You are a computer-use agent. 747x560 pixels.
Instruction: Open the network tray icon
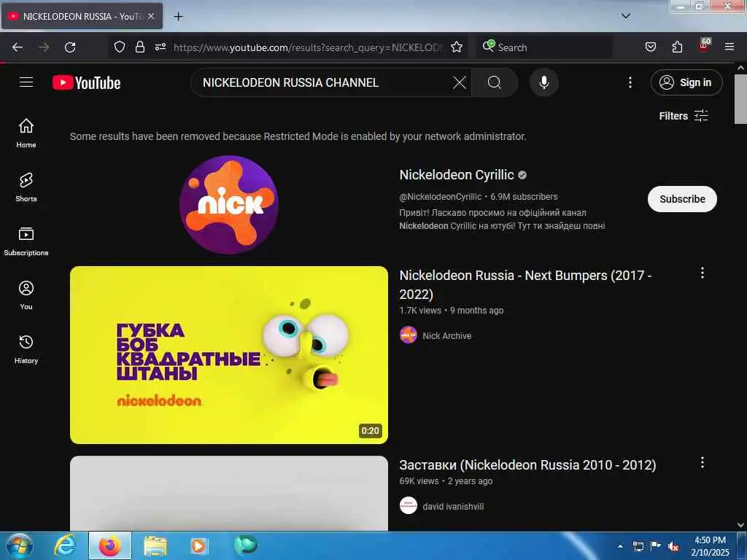[638, 546]
